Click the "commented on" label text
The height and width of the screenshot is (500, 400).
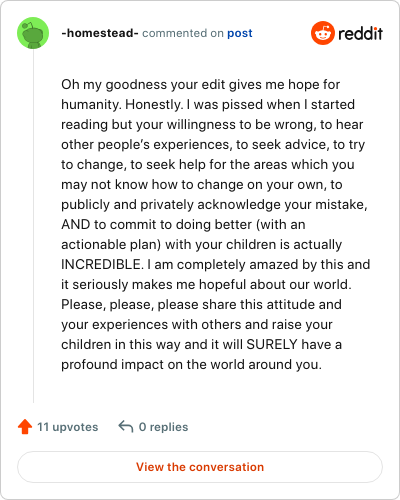183,33
